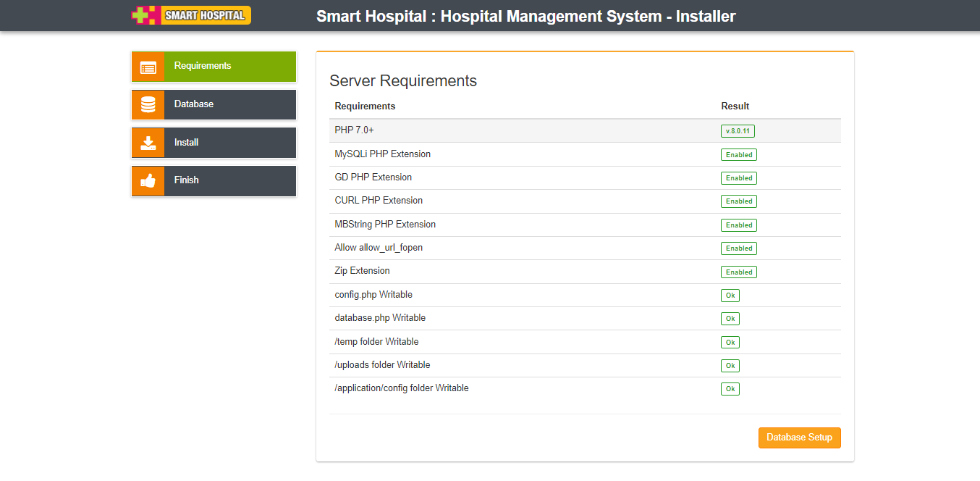Click Enabled badge for CURL PHP Extension
The width and height of the screenshot is (980, 481).
pyautogui.click(x=739, y=201)
